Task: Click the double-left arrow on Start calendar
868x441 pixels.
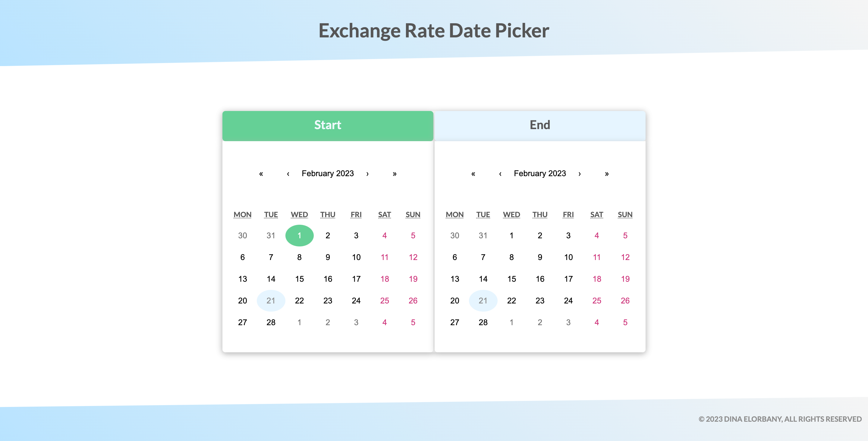Action: click(x=261, y=173)
